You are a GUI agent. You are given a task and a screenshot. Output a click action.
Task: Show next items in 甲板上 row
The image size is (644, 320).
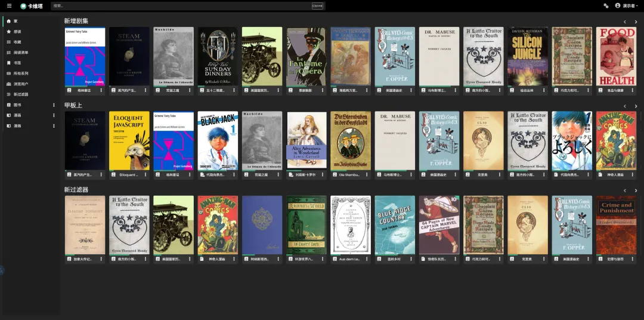coord(636,106)
